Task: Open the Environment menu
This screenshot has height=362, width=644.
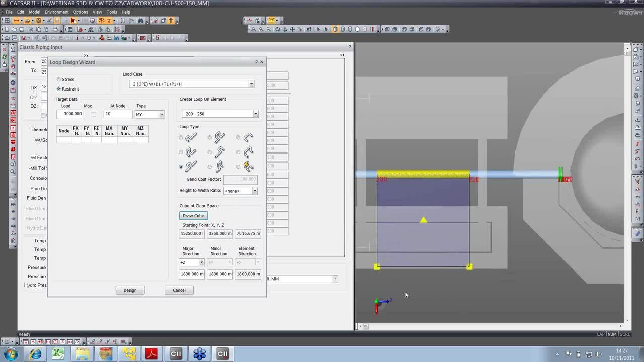Action: pyautogui.click(x=57, y=12)
